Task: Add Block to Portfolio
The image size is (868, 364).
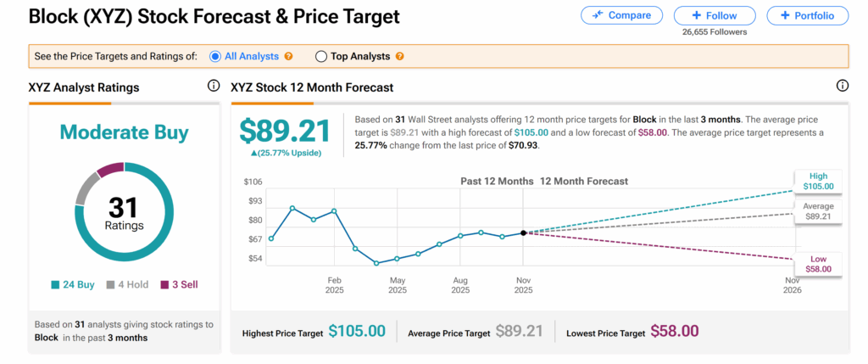Action: coord(807,15)
